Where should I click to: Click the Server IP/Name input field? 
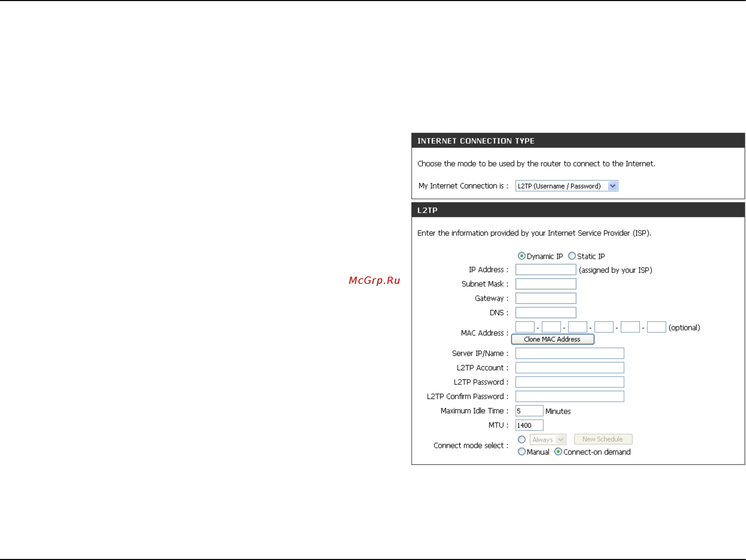point(570,353)
